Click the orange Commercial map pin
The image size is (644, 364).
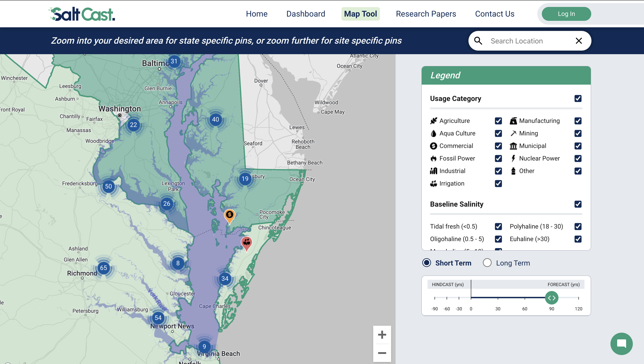point(229,216)
